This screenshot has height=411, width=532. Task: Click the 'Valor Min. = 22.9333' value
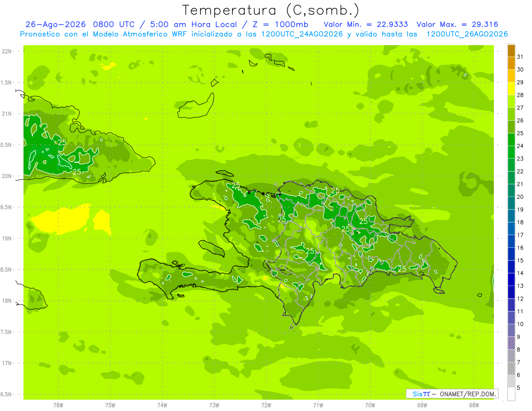366,24
